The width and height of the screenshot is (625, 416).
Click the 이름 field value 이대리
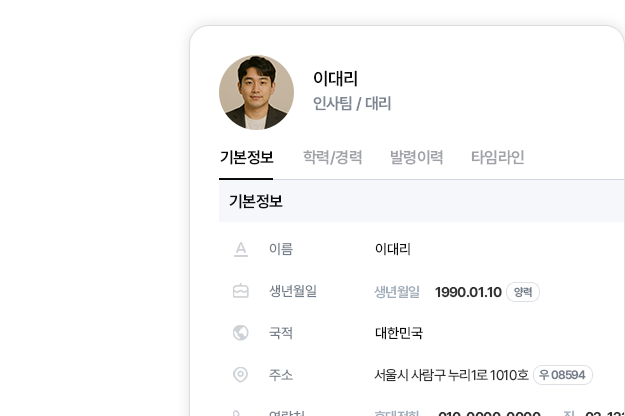(392, 249)
